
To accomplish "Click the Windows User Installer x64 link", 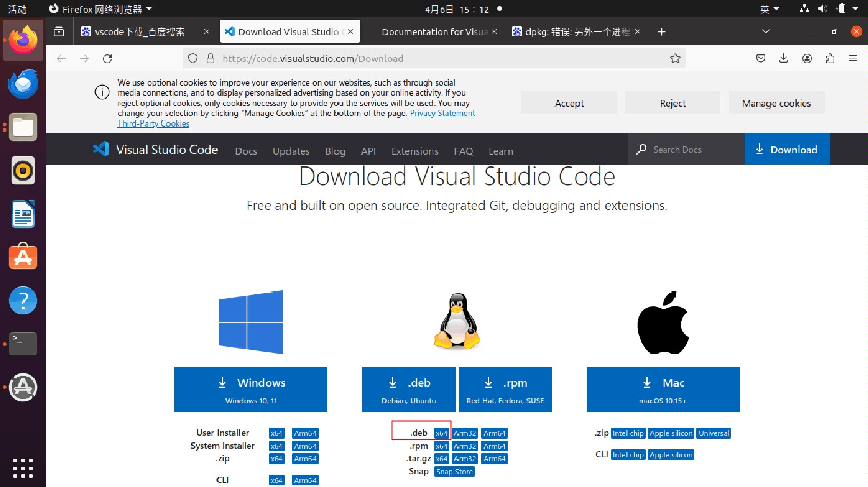I will tap(276, 433).
